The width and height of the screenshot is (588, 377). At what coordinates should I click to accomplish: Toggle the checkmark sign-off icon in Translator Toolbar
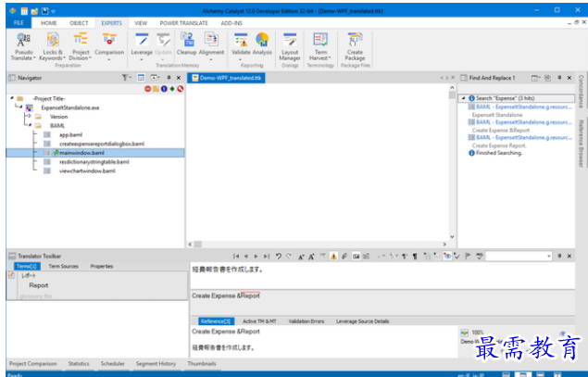(x=457, y=257)
